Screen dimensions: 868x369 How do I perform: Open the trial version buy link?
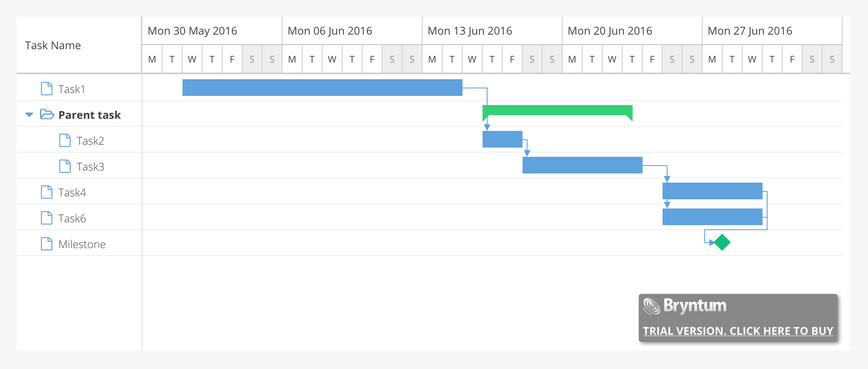(738, 331)
